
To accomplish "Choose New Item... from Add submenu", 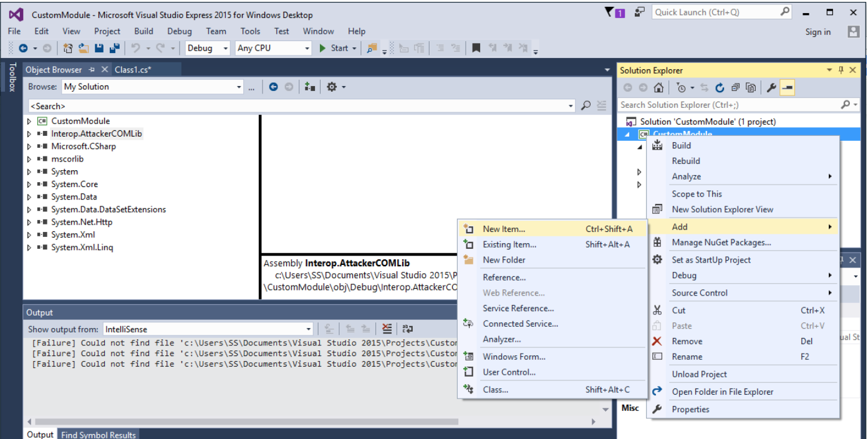I will [552, 229].
